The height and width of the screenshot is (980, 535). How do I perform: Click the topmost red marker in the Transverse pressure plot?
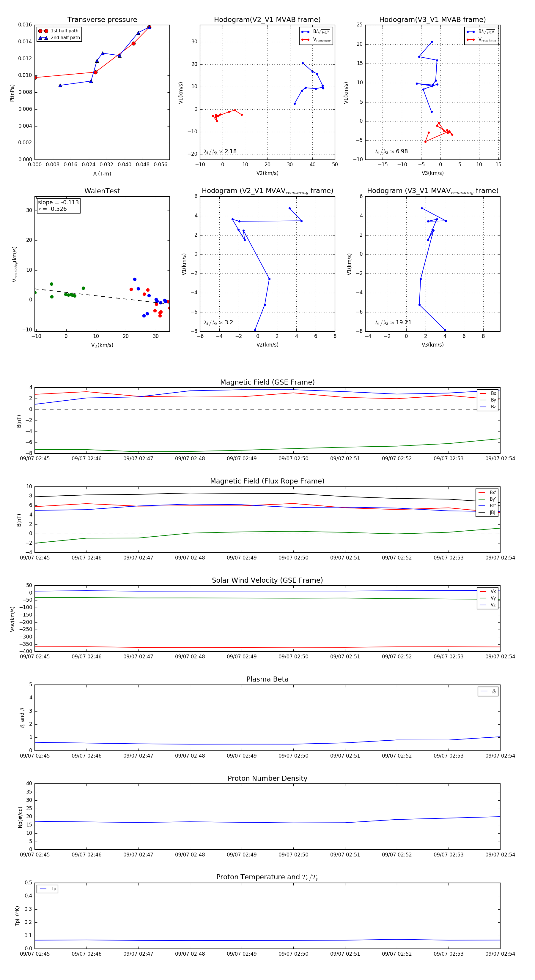(x=149, y=27)
